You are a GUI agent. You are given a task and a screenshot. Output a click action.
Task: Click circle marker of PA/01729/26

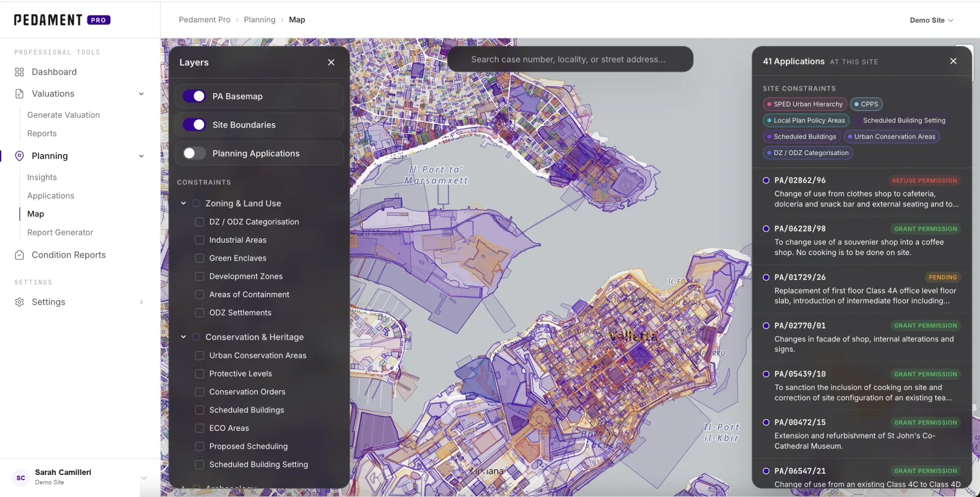766,277
